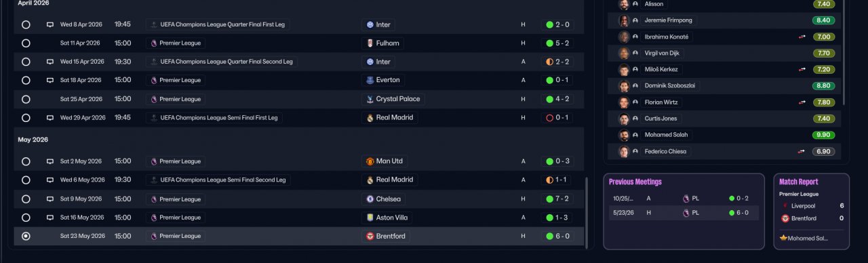The image size is (868, 263).
Task: Select the radio button for Aston Villa fixture
Action: [26, 218]
